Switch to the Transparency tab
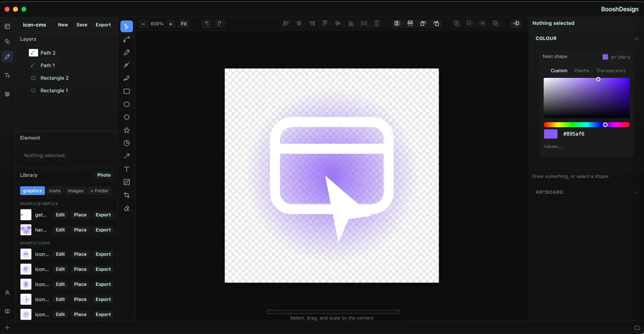Screen dimensions: 644x334 (611, 70)
